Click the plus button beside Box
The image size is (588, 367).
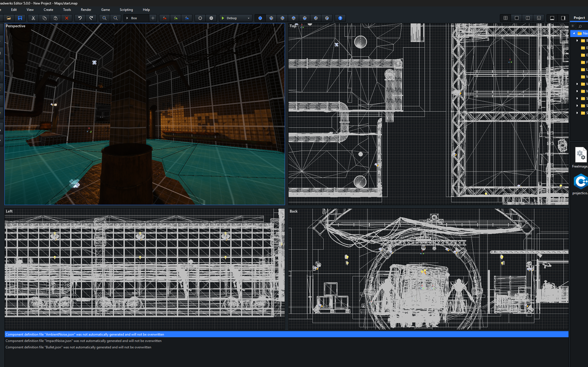click(153, 18)
